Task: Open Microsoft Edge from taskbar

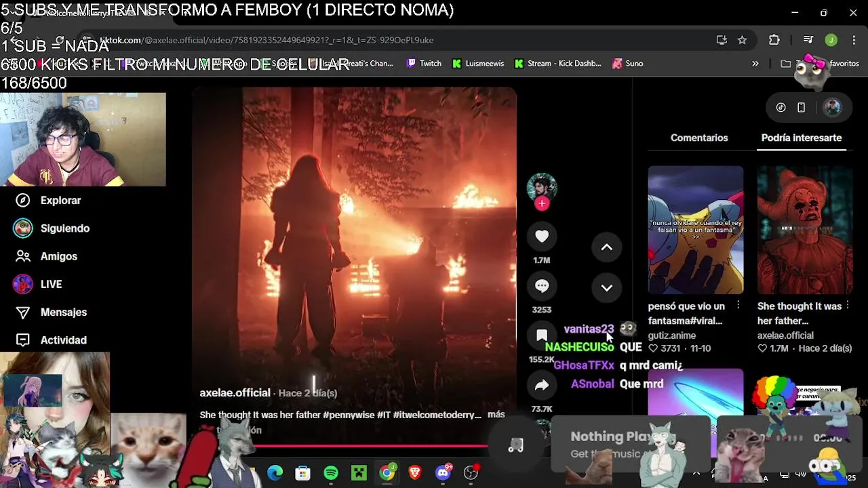Action: (x=275, y=472)
